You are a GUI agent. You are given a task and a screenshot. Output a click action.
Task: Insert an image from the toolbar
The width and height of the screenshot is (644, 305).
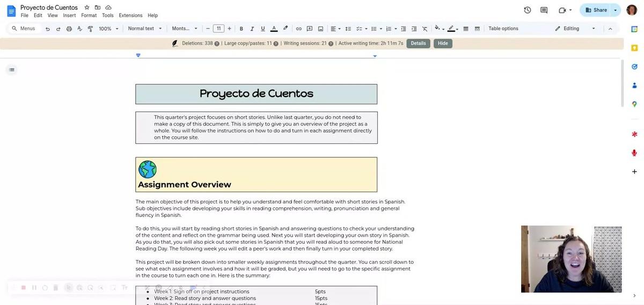320,29
